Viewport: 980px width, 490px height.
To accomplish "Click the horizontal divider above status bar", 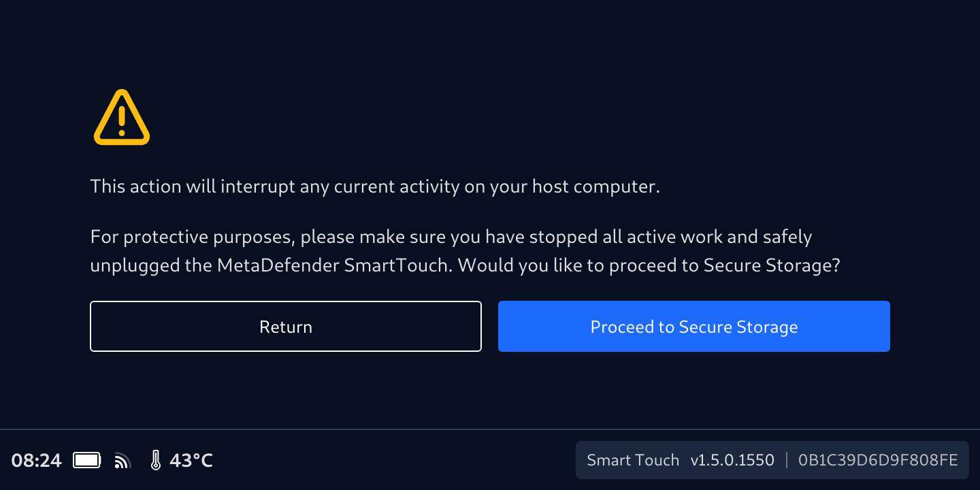I will click(490, 429).
